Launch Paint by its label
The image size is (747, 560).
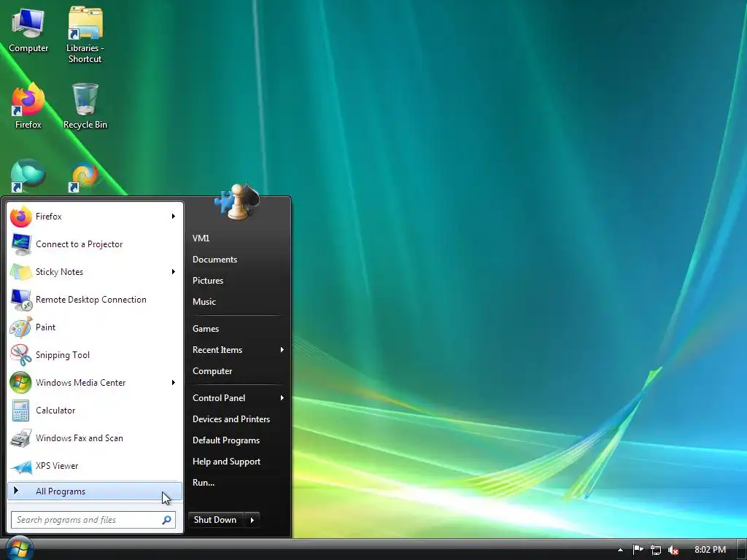point(45,327)
